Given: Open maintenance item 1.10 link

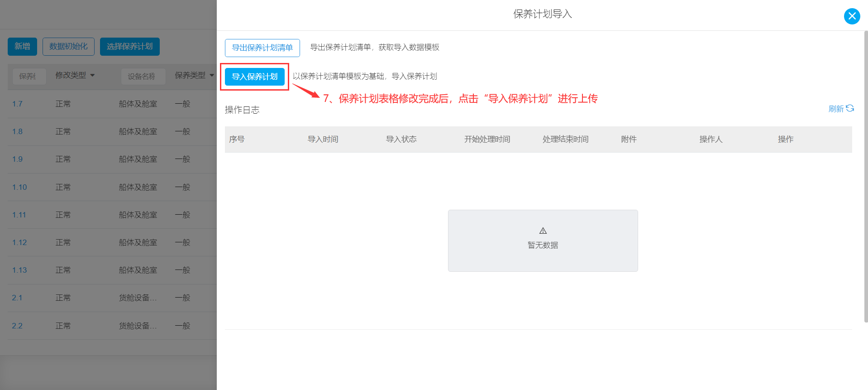Looking at the screenshot, I should 19,188.
